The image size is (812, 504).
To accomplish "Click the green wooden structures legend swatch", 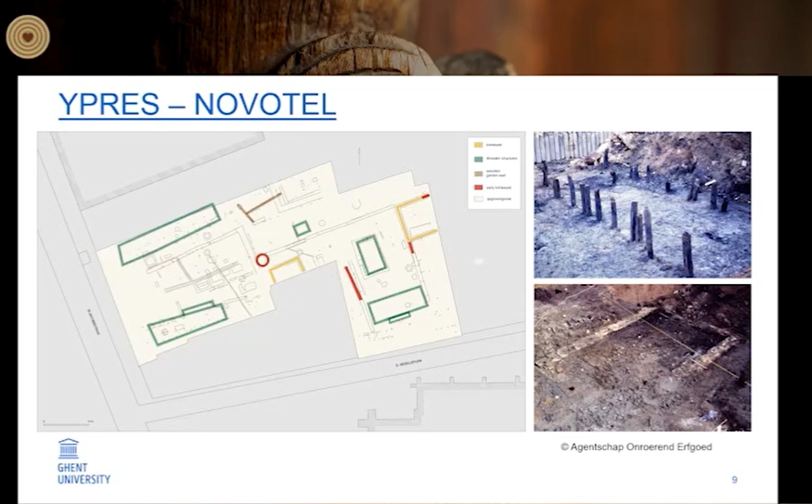I will pyautogui.click(x=479, y=159).
